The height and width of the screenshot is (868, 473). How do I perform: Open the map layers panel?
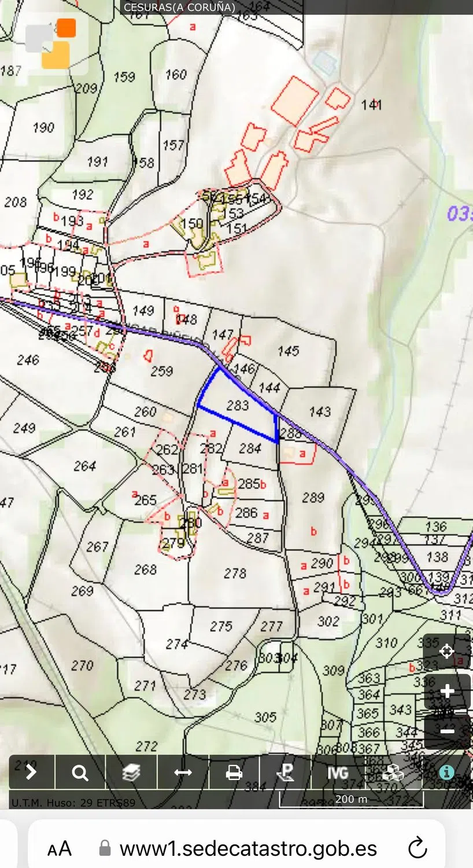pos(131,772)
